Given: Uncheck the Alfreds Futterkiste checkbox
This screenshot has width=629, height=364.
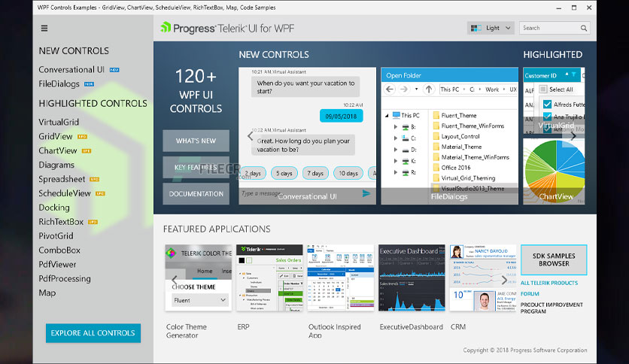Looking at the screenshot, I should [547, 105].
